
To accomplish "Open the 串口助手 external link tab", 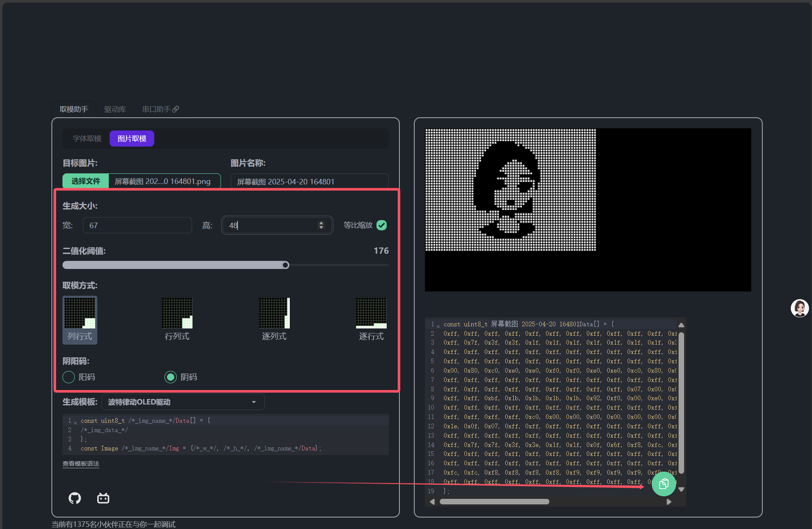I will pyautogui.click(x=160, y=109).
